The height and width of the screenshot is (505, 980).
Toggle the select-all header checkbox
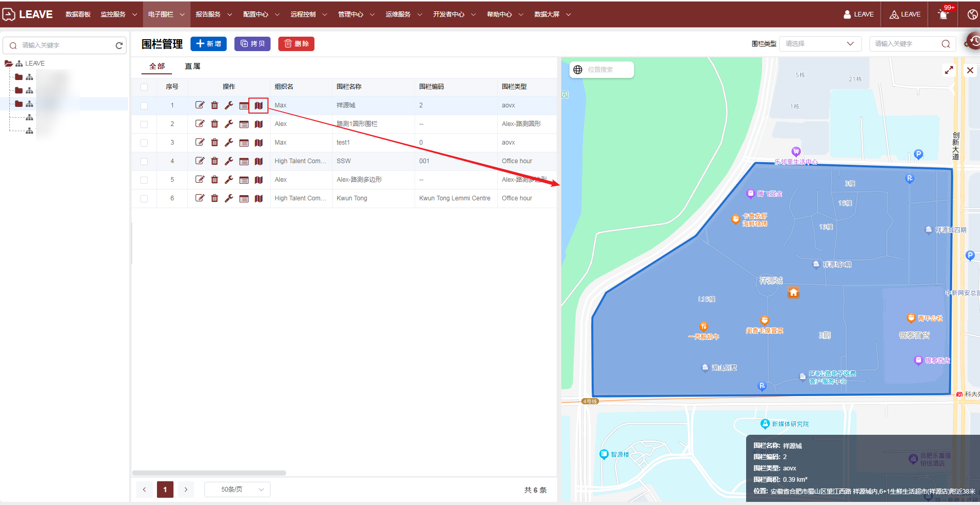pyautogui.click(x=144, y=87)
